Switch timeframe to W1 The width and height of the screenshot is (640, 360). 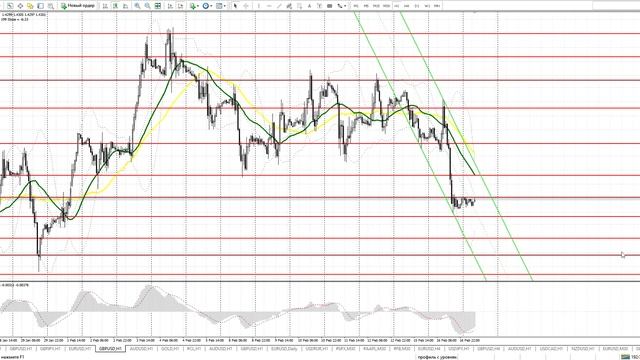pyautogui.click(x=427, y=6)
